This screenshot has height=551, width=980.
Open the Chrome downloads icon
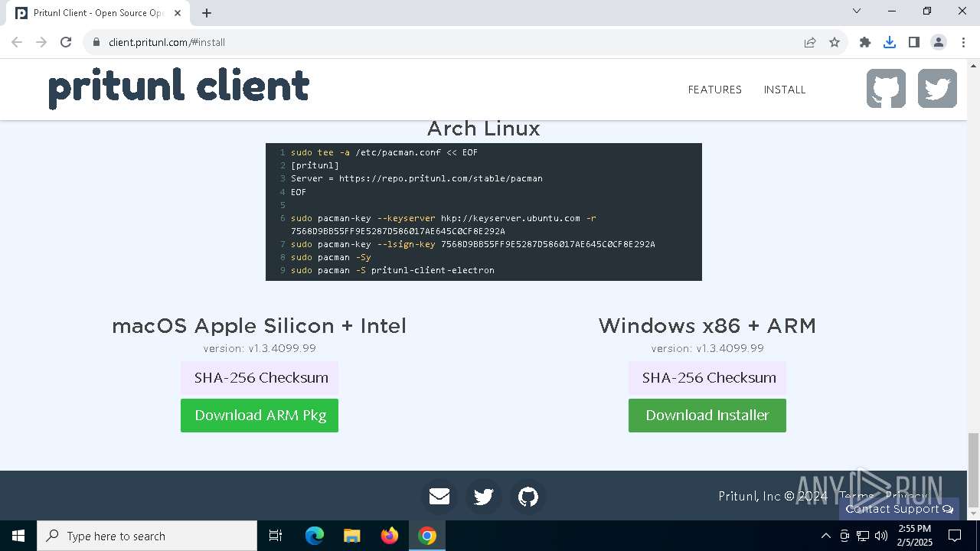point(890,42)
